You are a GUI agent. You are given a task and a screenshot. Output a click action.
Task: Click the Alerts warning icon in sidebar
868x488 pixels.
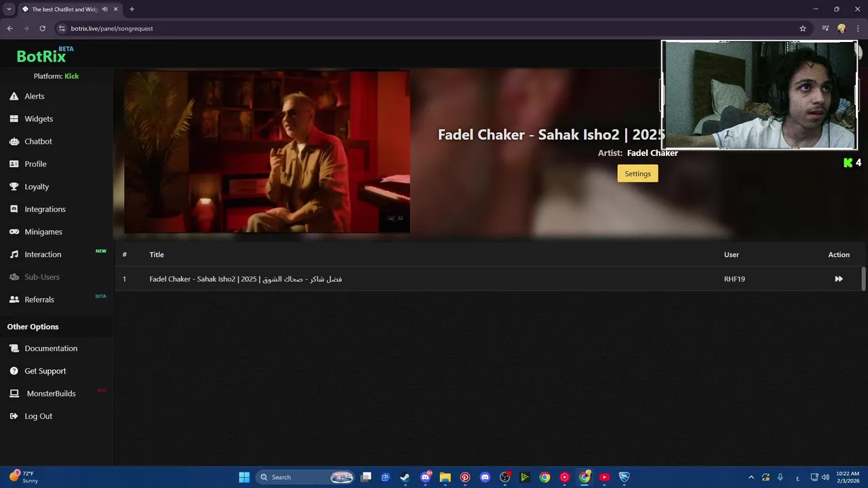coord(14,96)
